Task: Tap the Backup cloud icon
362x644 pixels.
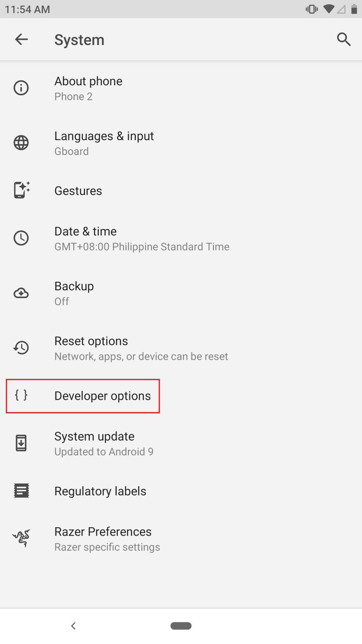Action: click(21, 293)
